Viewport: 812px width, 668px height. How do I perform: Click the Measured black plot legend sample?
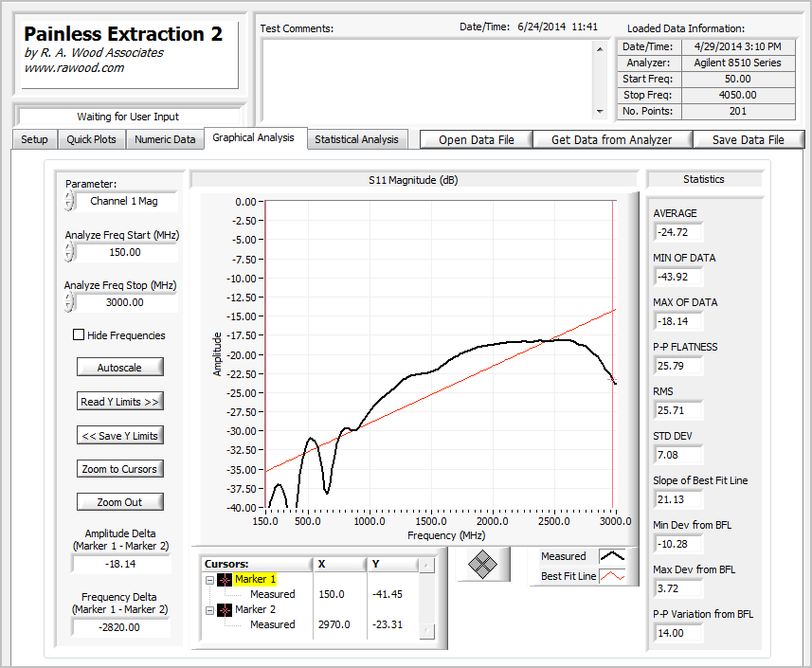[x=612, y=557]
